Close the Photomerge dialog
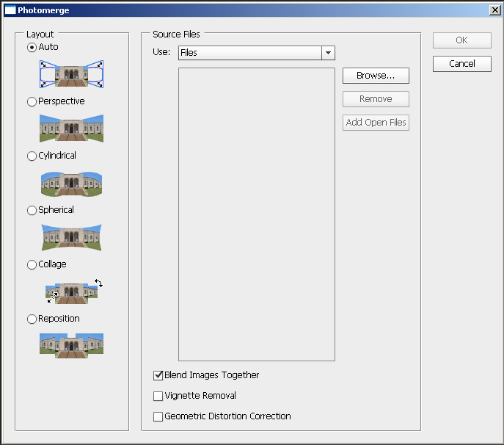This screenshot has width=504, height=445. (x=495, y=10)
